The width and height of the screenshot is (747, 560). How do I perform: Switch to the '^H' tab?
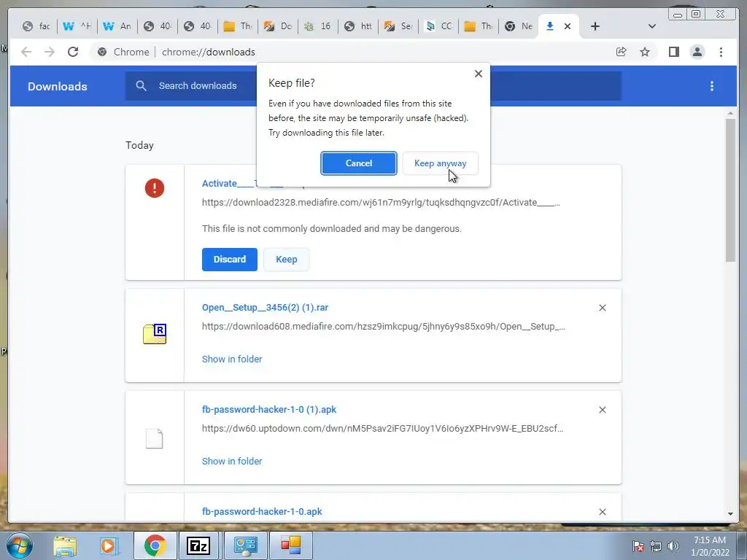pos(77,26)
